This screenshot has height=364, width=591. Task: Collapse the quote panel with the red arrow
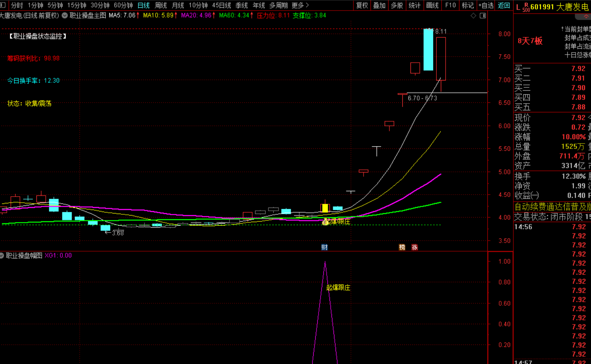click(x=586, y=17)
